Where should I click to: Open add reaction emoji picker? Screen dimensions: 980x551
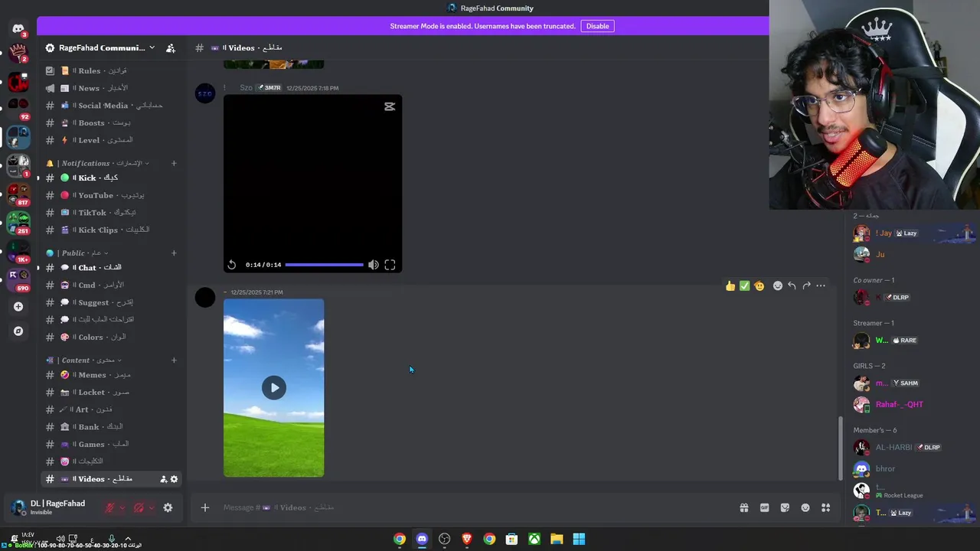[x=778, y=285]
